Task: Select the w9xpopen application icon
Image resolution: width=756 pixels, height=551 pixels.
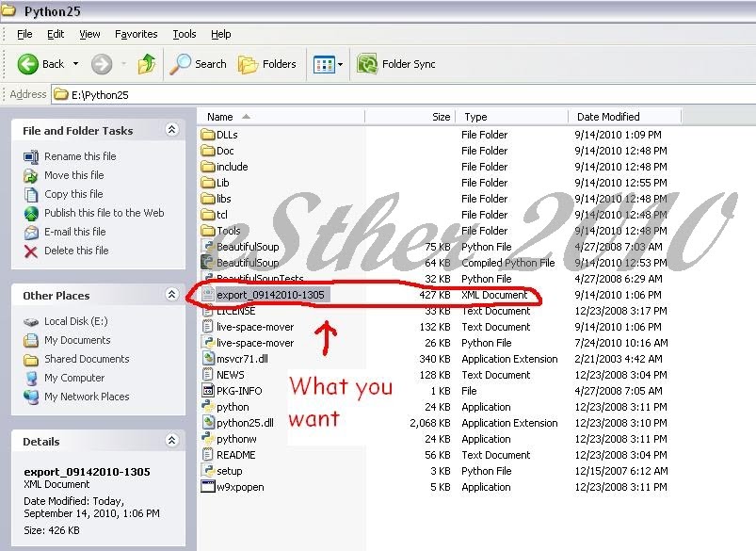Action: click(x=208, y=486)
